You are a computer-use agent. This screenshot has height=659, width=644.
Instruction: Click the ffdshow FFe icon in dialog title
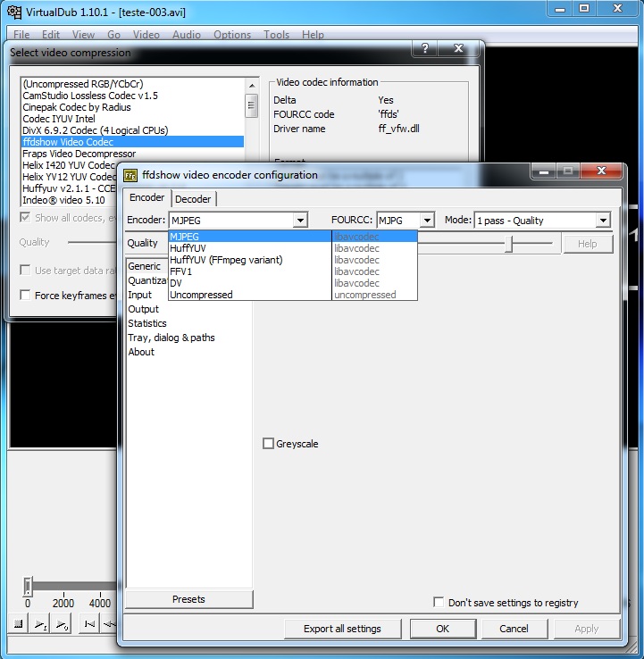click(130, 175)
